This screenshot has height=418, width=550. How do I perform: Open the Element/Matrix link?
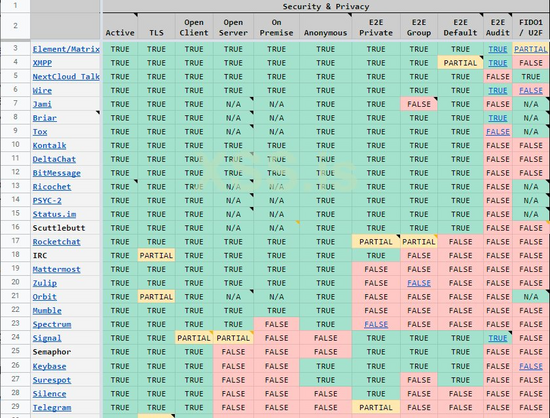[x=66, y=49]
